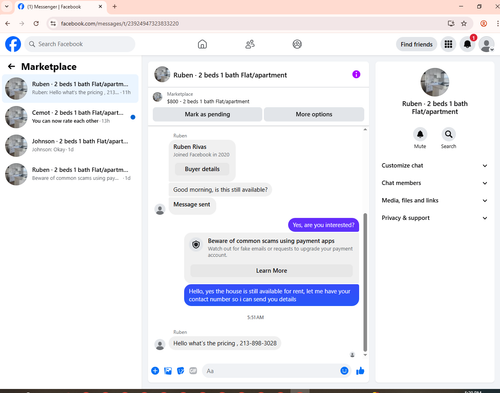The image size is (500, 393).
Task: Expand Media, files and links section
Action: coord(434,200)
